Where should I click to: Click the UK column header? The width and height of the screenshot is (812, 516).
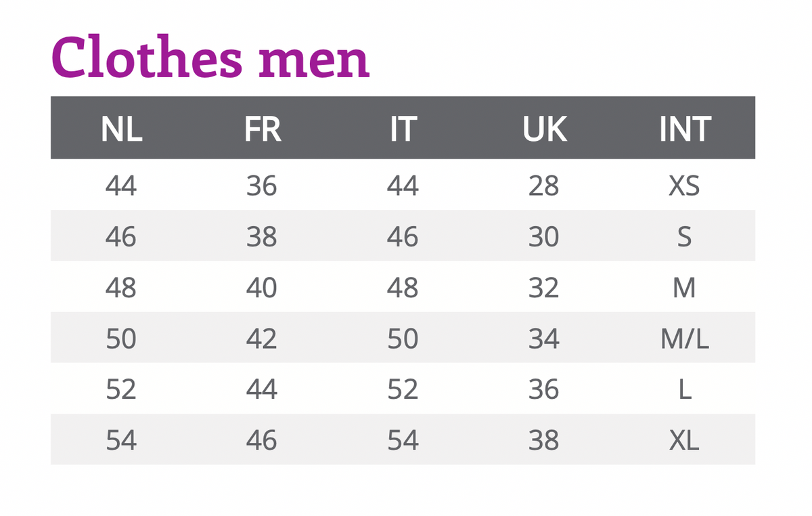[x=544, y=129]
